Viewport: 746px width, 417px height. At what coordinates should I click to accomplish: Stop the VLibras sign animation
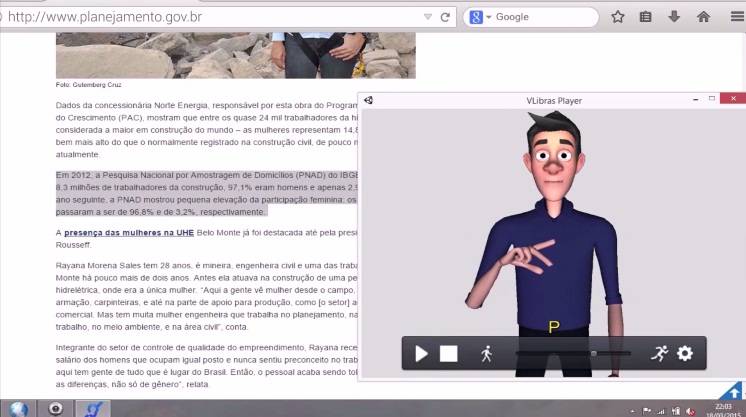pos(449,353)
